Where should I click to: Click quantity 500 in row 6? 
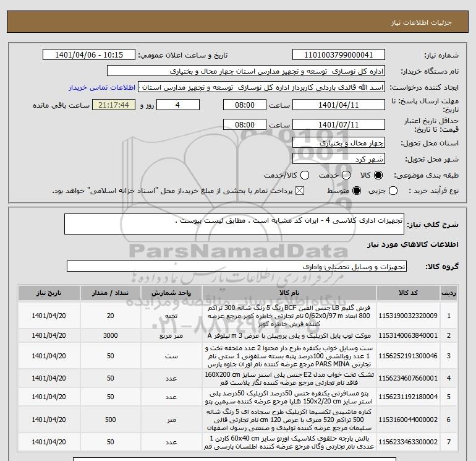coord(111,420)
